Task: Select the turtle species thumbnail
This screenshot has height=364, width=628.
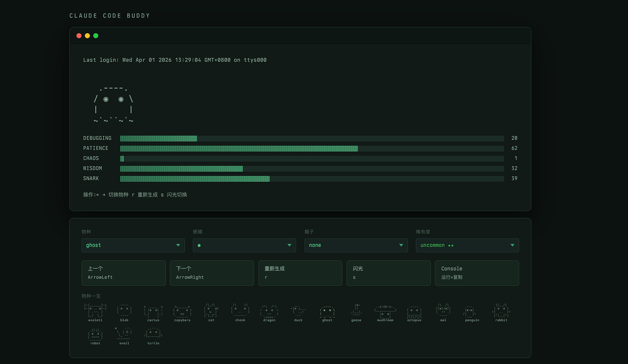Action: tap(153, 335)
